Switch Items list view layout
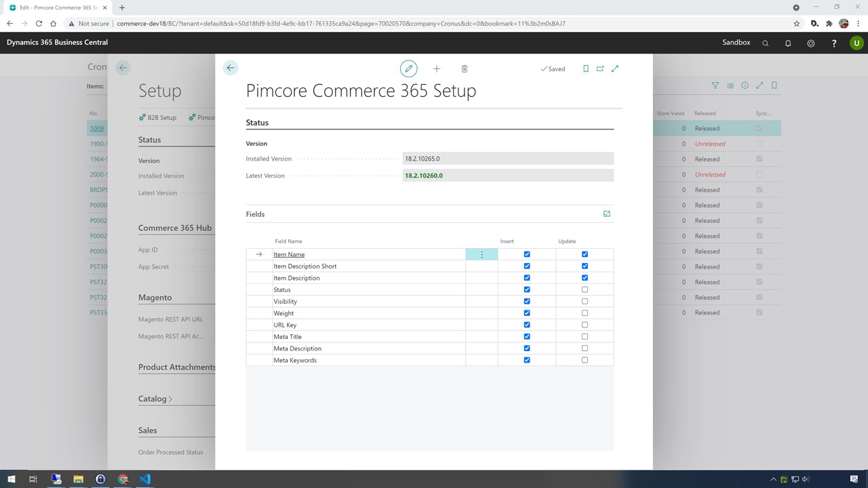Screen dimensions: 868x488 [730, 85]
